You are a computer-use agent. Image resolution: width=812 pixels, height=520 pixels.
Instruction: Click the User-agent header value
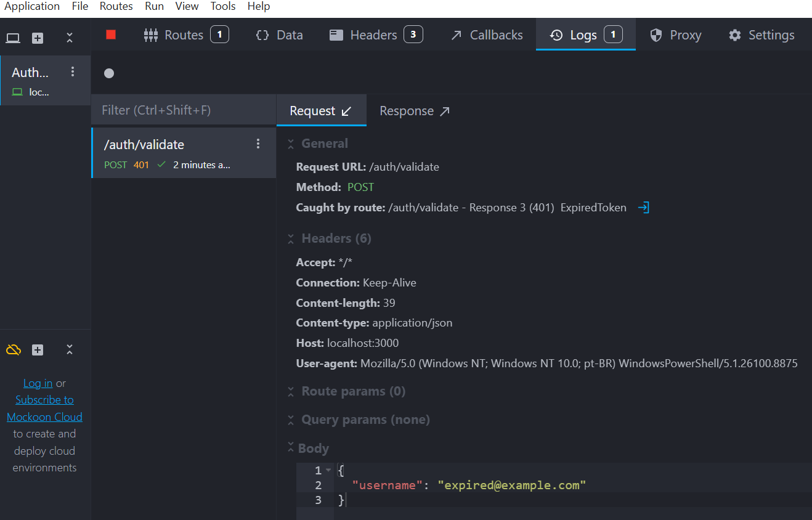click(579, 364)
